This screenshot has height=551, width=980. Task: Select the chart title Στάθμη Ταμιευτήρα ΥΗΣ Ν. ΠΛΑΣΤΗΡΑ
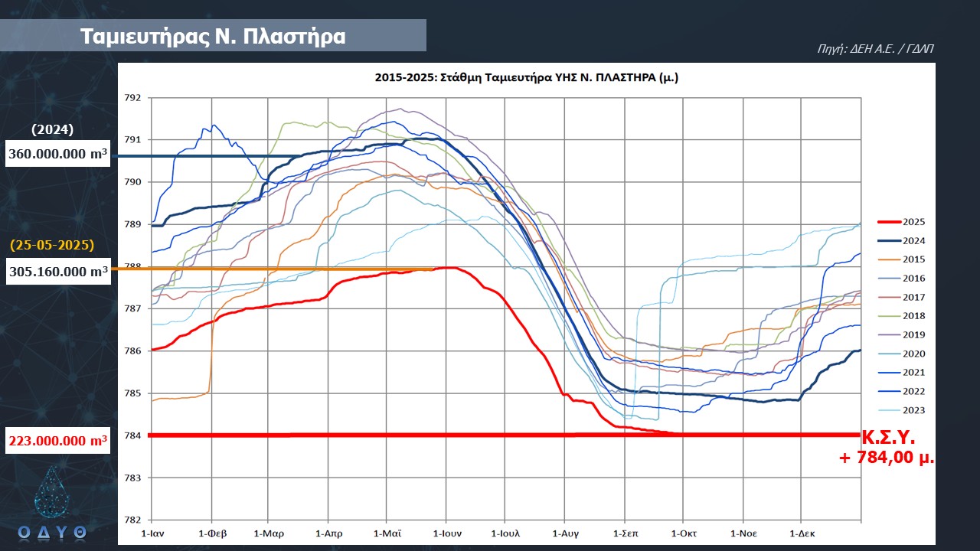point(526,77)
